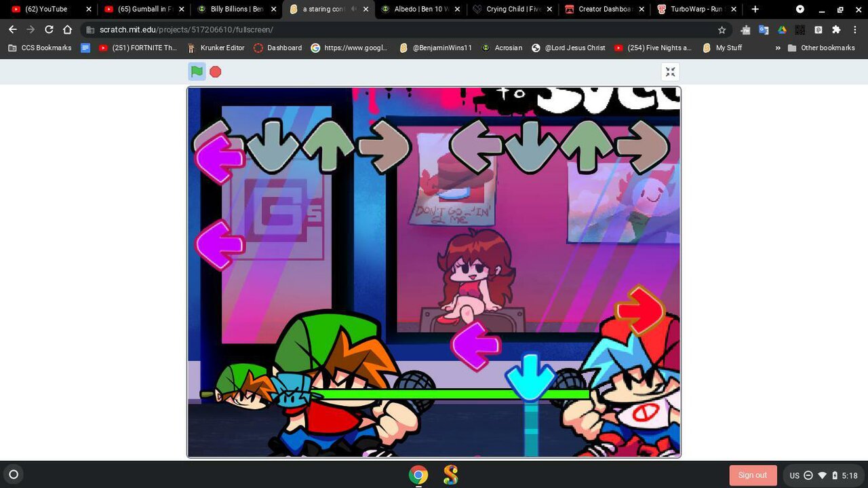Open the @BenjaminWins11 bookmark
868x488 pixels.
(x=435, y=48)
